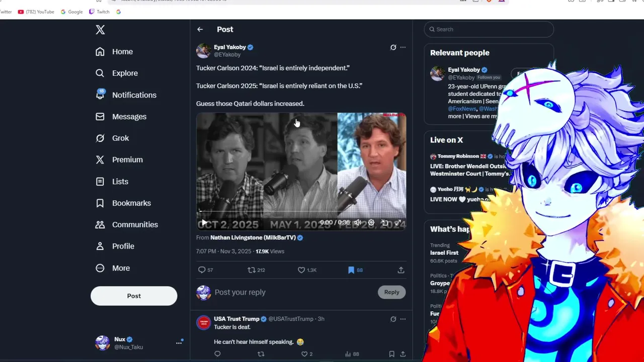Open USA Trust Trump profile avatar

click(203, 322)
